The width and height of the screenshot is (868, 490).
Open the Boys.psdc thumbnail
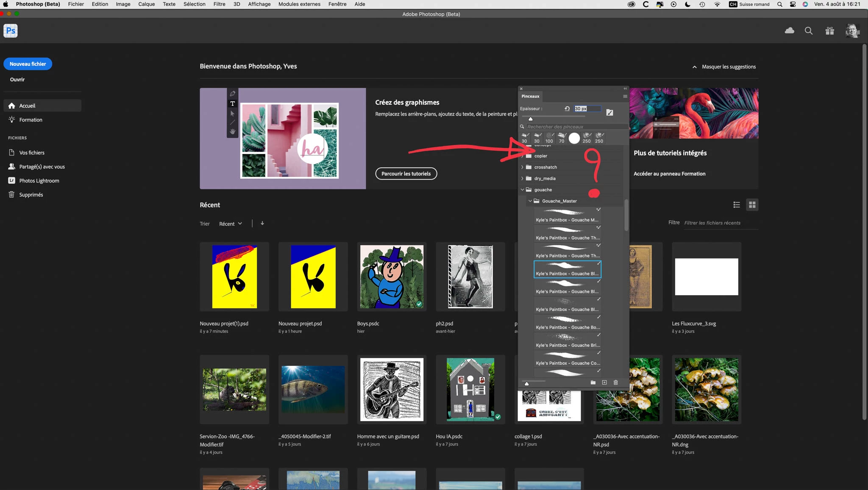[392, 277]
